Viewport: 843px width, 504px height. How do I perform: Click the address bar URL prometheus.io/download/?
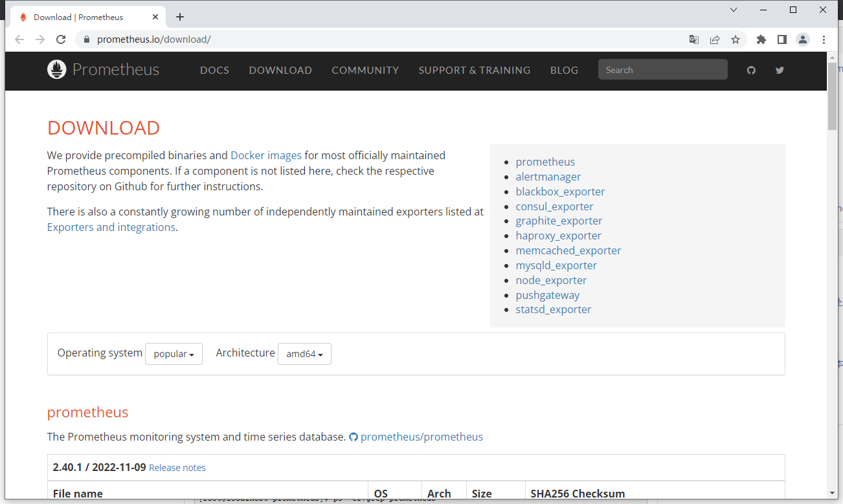154,39
